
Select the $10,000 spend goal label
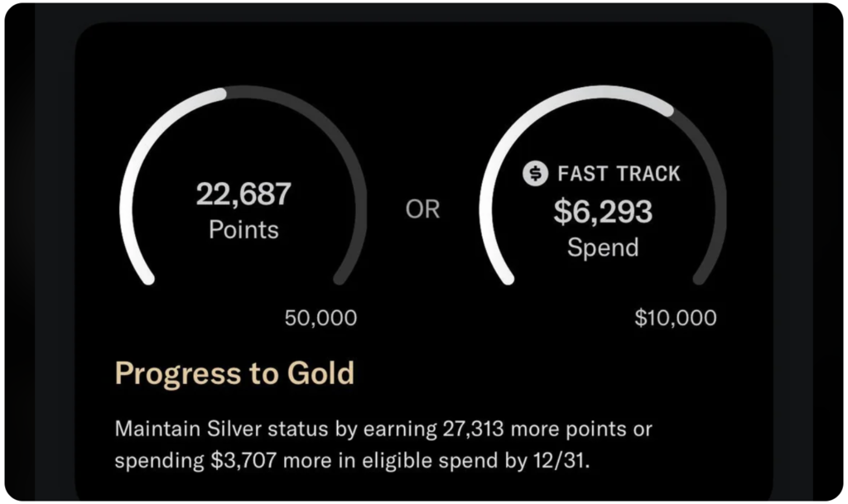click(x=676, y=318)
